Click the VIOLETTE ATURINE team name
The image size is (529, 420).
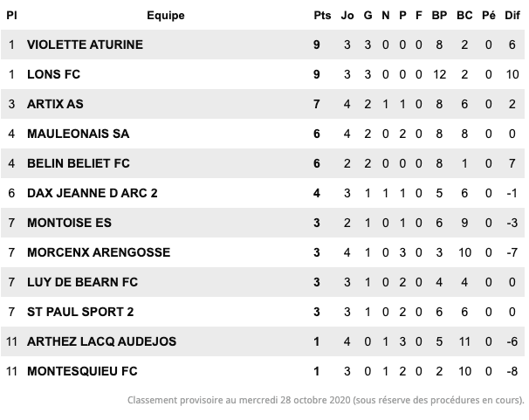[x=85, y=45]
